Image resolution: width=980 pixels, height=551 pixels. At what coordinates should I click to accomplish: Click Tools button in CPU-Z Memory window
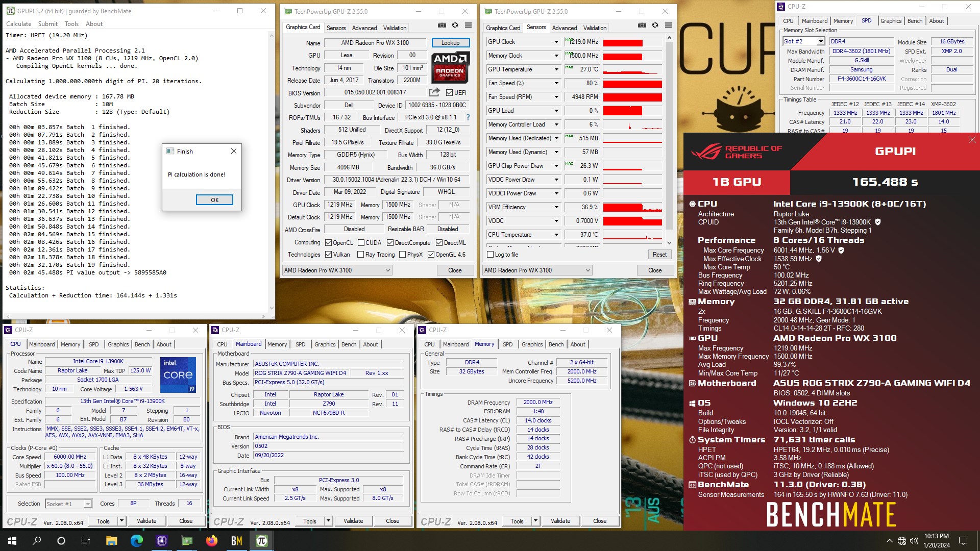coord(517,521)
